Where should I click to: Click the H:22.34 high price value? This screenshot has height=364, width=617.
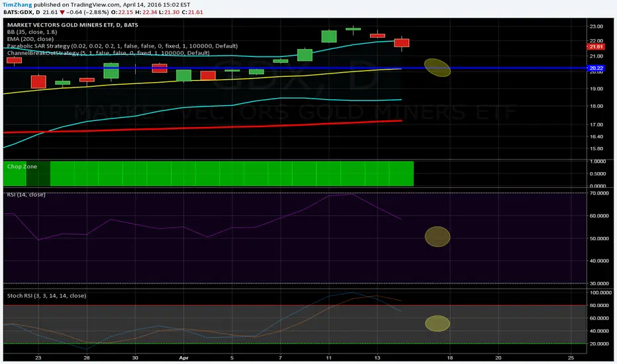(x=146, y=12)
